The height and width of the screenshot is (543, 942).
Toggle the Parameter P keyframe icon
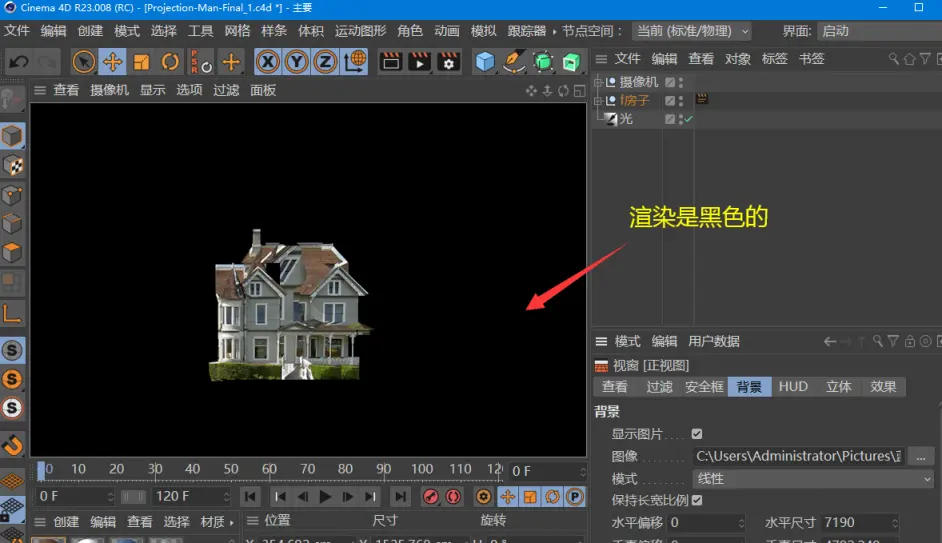click(x=575, y=497)
